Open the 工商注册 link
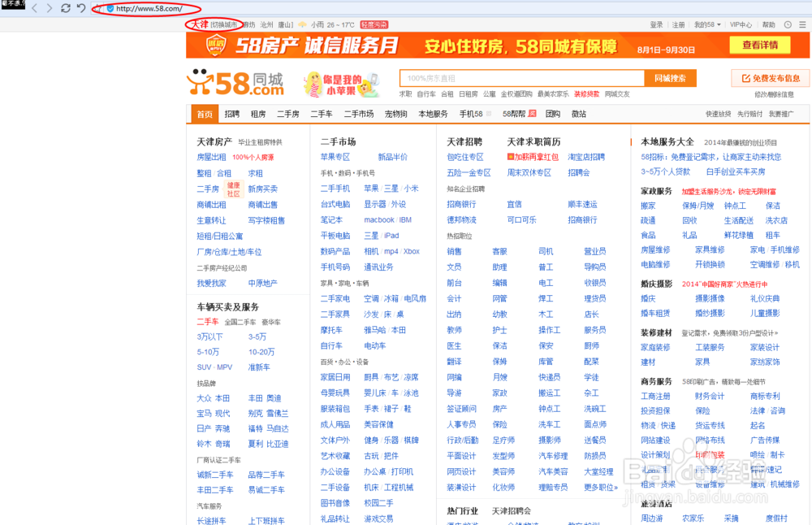812x525 pixels. coord(655,396)
